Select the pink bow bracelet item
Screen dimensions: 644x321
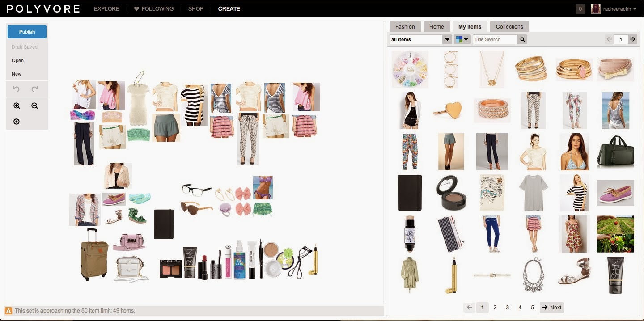pyautogui.click(x=615, y=69)
